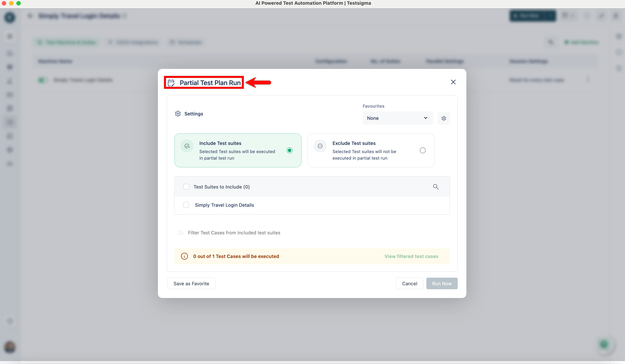Select the Include Test suites radio button
625x364 pixels.
tap(289, 151)
